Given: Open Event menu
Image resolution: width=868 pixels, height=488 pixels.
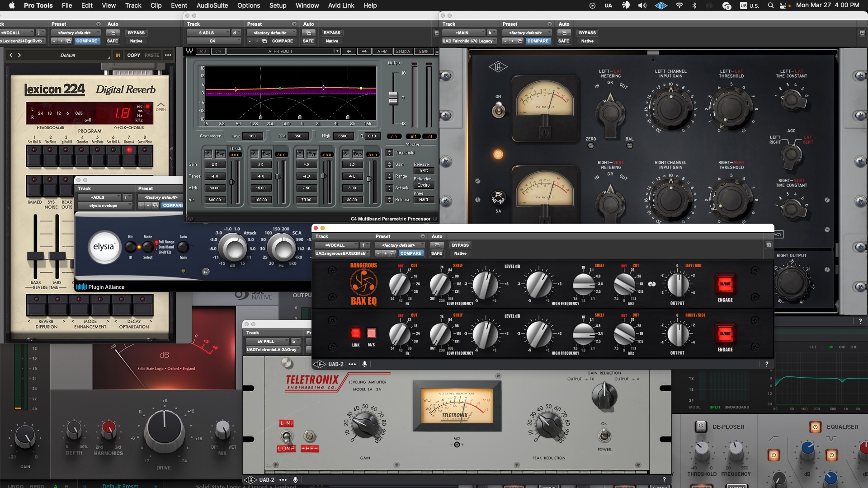Looking at the screenshot, I should 179,5.
